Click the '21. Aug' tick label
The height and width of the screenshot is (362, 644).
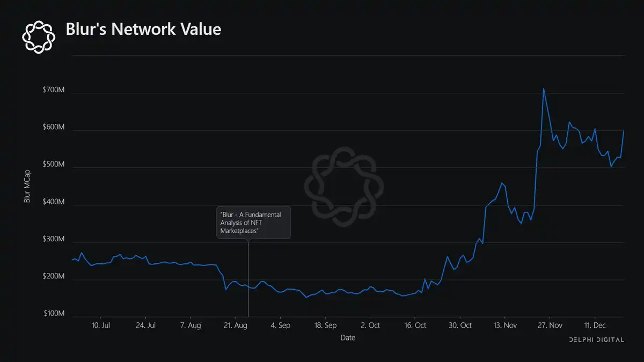(x=235, y=325)
